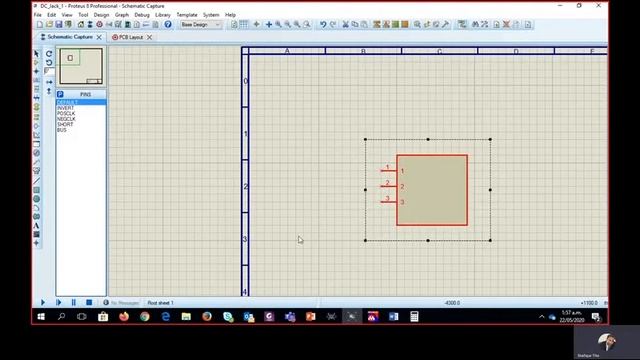The image size is (640, 360).
Task: Select INVERT in the PINS list
Action: [x=81, y=108]
